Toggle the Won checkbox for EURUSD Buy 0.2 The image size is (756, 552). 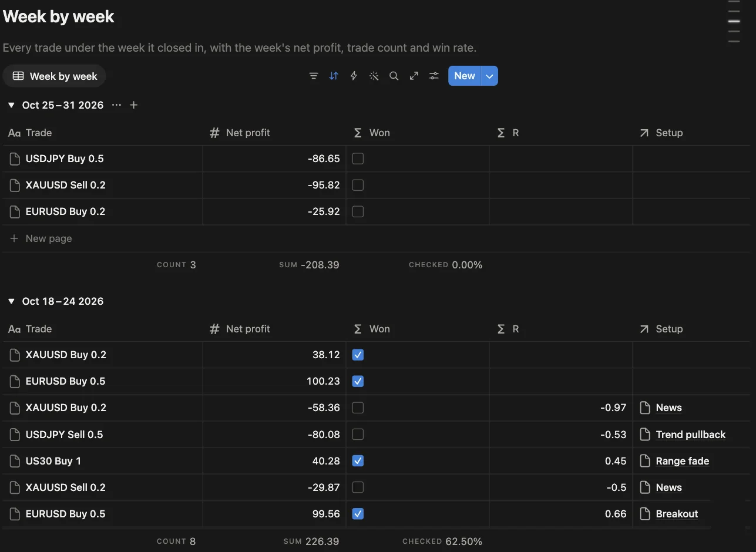[x=358, y=211]
